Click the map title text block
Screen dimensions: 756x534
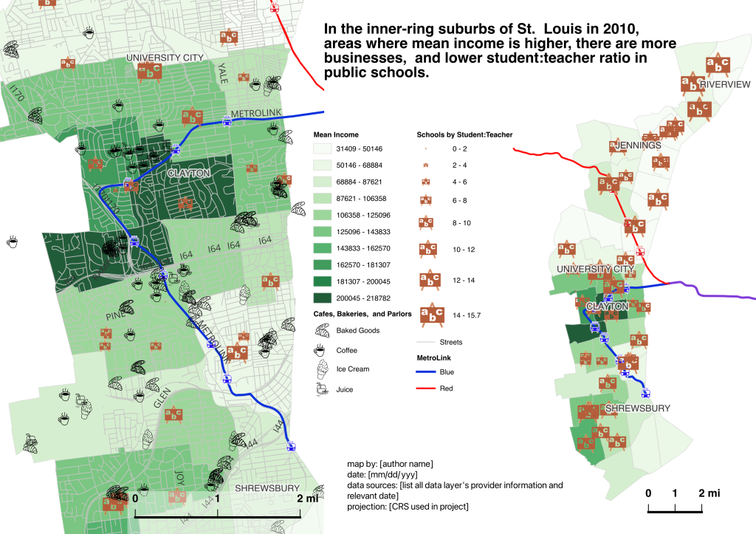[489, 51]
